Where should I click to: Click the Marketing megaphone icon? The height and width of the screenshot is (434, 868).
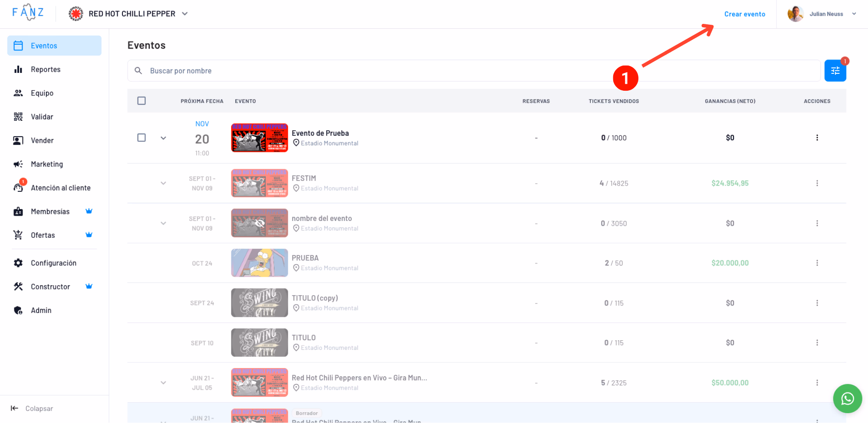point(18,164)
